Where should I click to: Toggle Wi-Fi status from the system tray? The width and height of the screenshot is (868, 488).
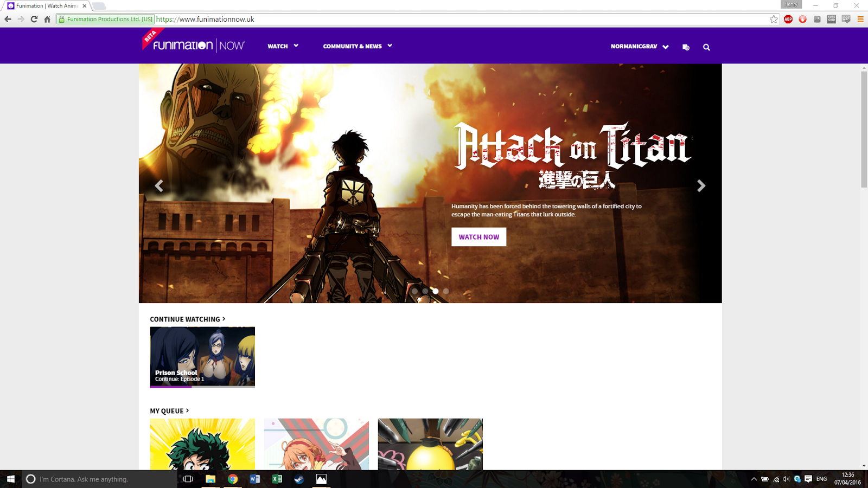(x=776, y=479)
